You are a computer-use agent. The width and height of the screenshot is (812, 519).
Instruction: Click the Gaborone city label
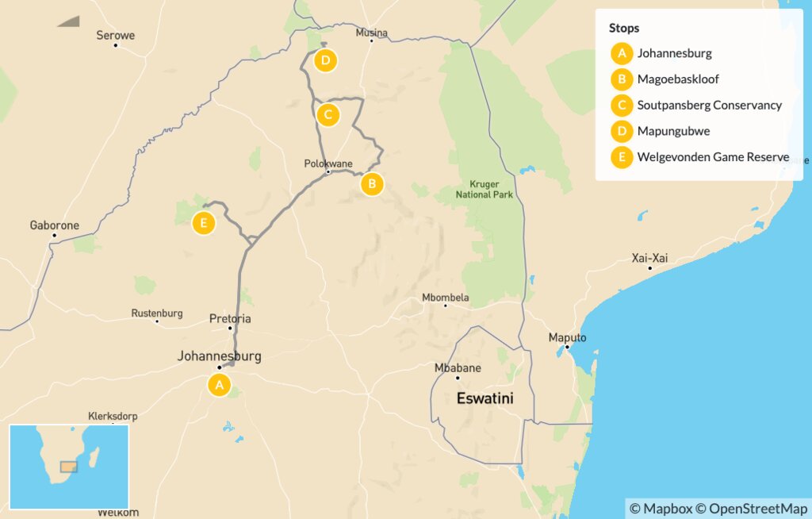(55, 225)
